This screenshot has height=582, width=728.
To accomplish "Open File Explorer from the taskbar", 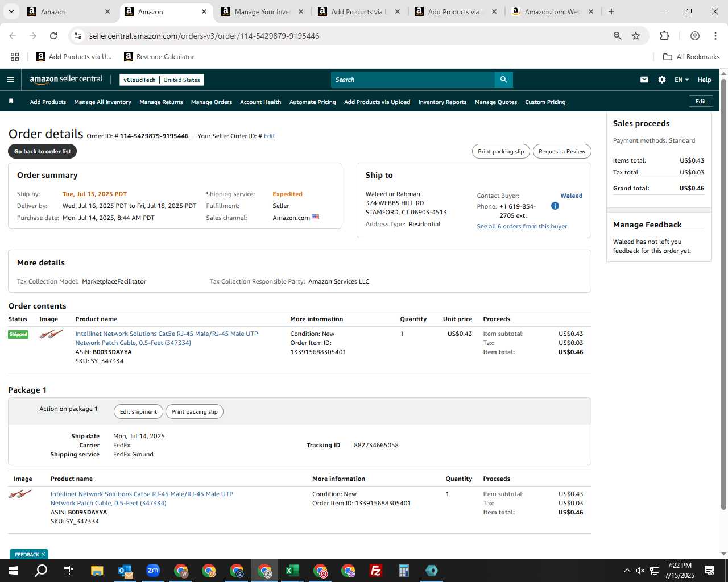I will pyautogui.click(x=97, y=571).
